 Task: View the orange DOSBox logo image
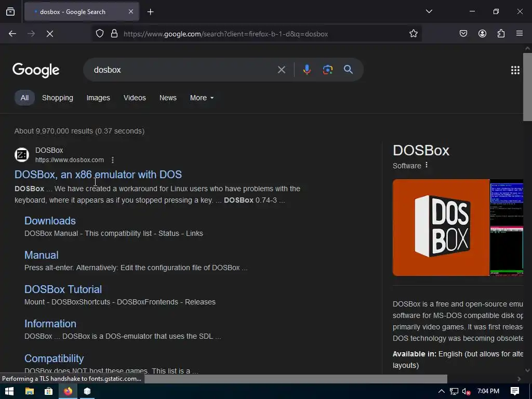[441, 228]
